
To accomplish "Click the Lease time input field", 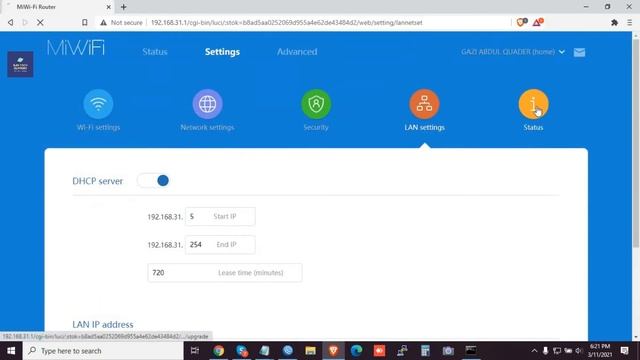I will pyautogui.click(x=225, y=273).
